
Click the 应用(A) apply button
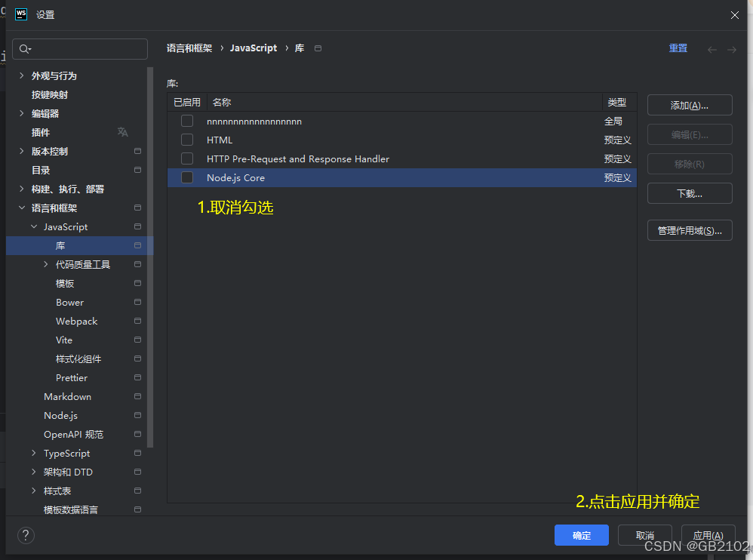[708, 535]
